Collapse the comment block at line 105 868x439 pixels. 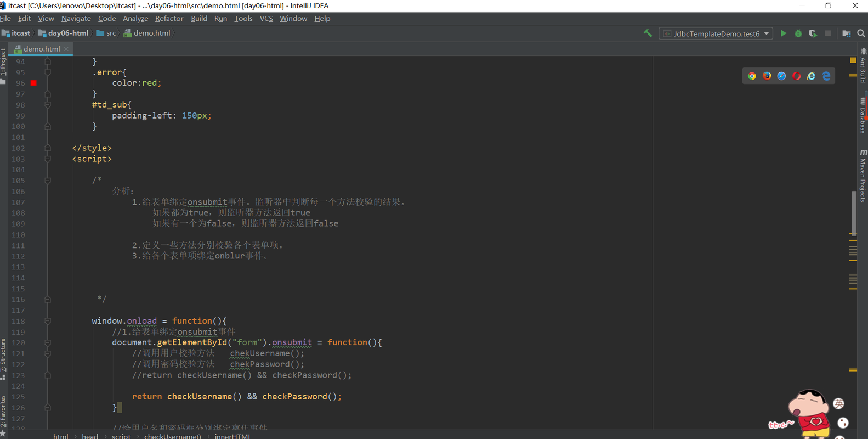click(48, 181)
